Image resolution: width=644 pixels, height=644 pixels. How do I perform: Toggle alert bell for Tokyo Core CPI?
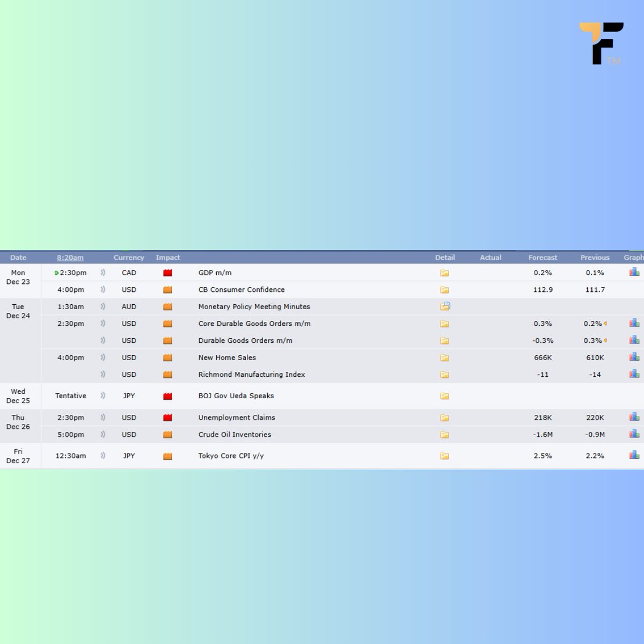[103, 456]
